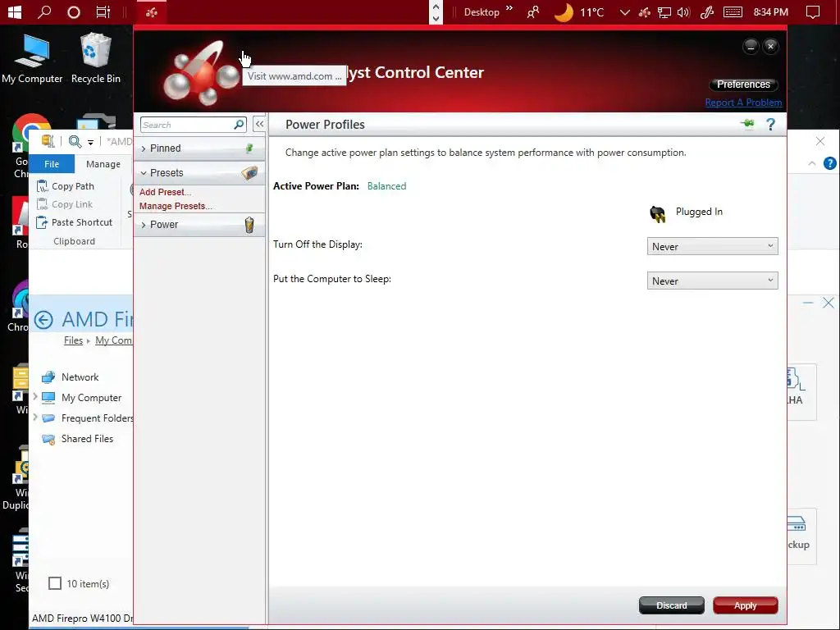The image size is (840, 630).
Task: Open the Manage tab in file manager
Action: (x=103, y=164)
